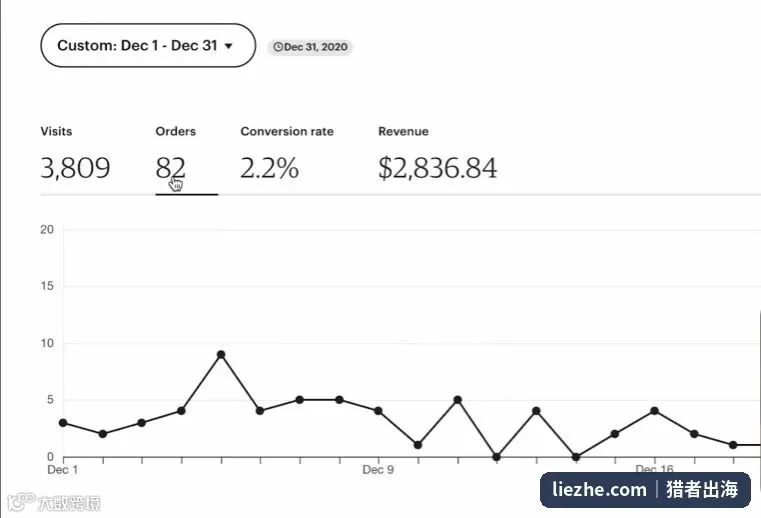The image size is (761, 518).
Task: Click the Dec 9 axis label
Action: click(378, 470)
